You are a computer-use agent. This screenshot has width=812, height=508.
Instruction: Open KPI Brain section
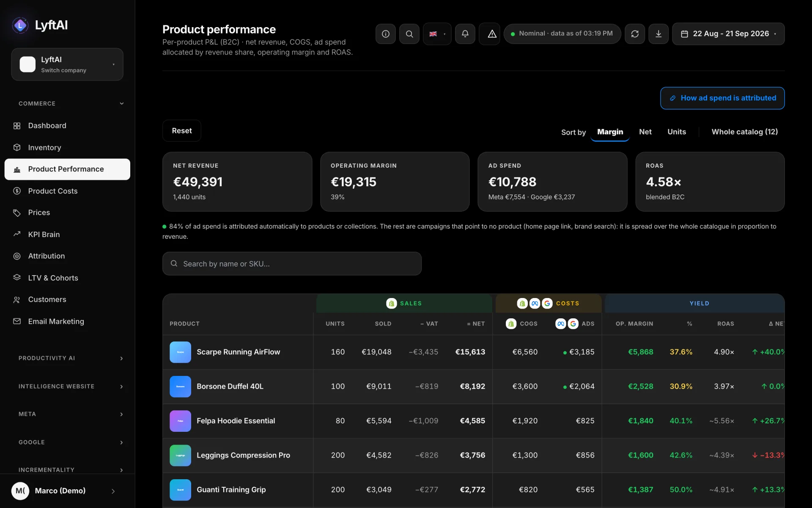(67, 235)
